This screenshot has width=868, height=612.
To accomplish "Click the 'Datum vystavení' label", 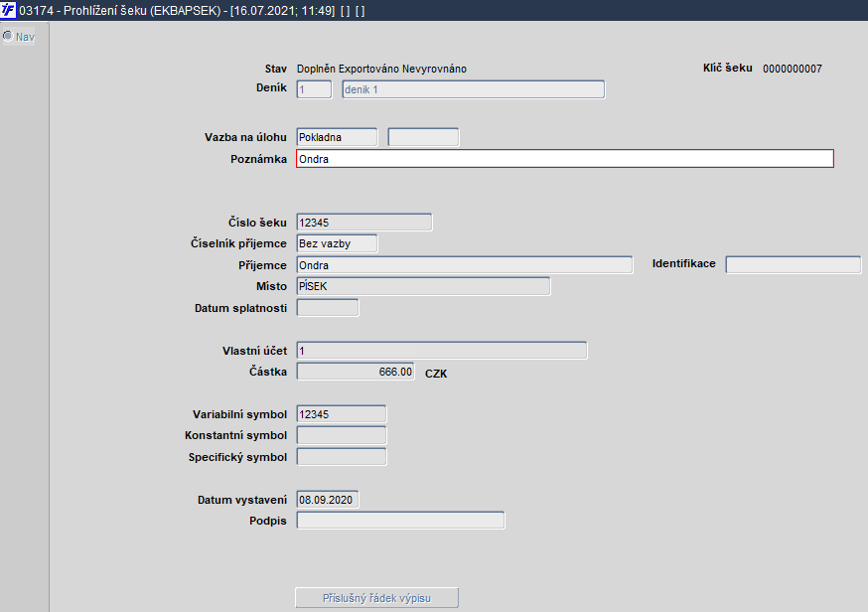I will click(242, 500).
